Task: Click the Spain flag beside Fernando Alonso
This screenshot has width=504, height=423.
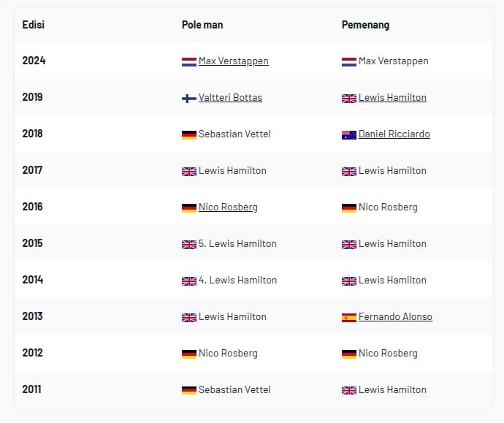Action: [x=349, y=318]
